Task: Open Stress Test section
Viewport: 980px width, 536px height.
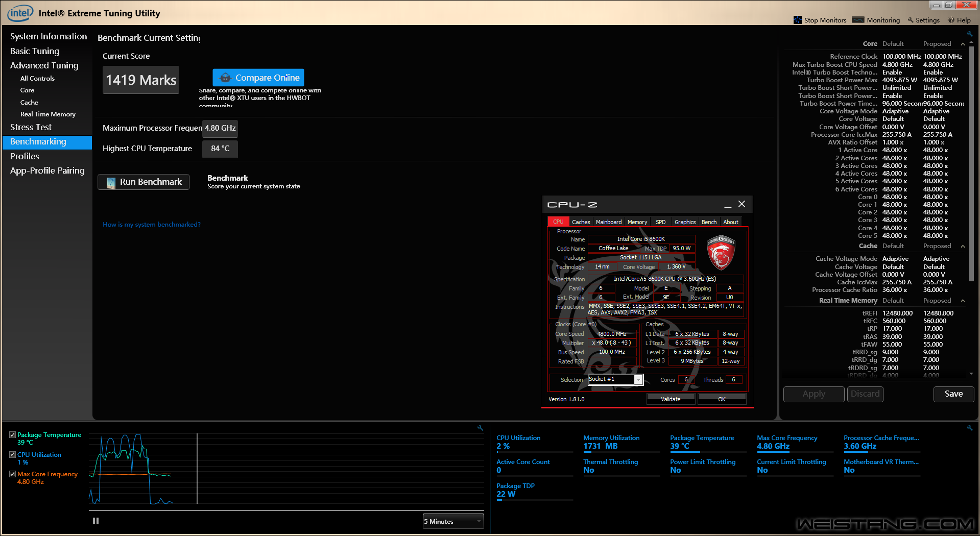Action: coord(31,127)
